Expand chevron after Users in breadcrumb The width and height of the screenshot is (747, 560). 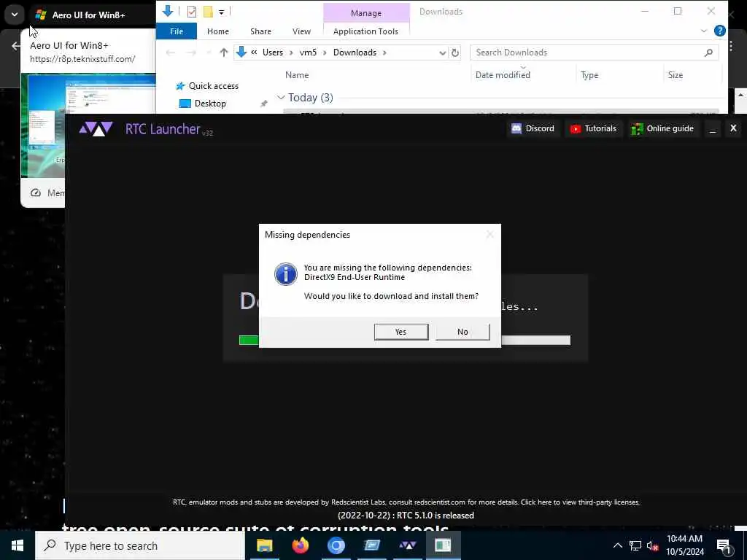pyautogui.click(x=291, y=52)
